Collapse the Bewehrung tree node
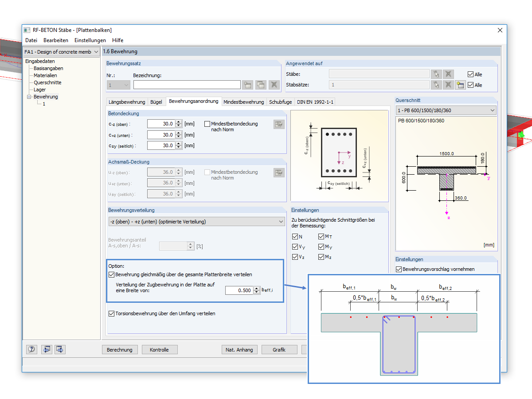The image size is (532, 399). (29, 97)
